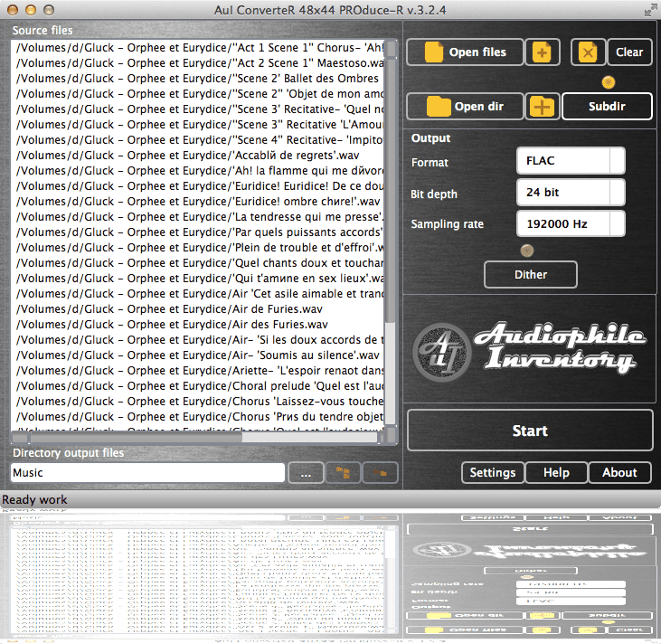The image size is (661, 644).
Task: Select the "Scene 4" Recitative- 'Impito...' row
Action: (197, 140)
